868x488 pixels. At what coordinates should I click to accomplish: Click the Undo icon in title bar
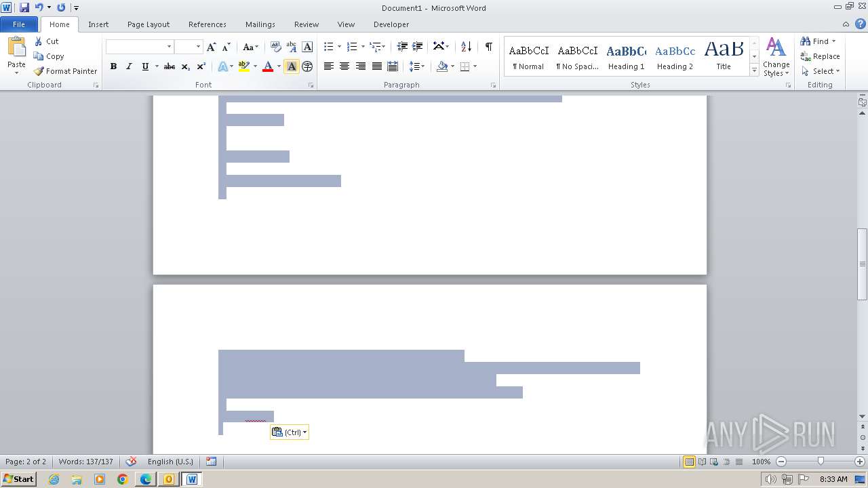(x=39, y=7)
